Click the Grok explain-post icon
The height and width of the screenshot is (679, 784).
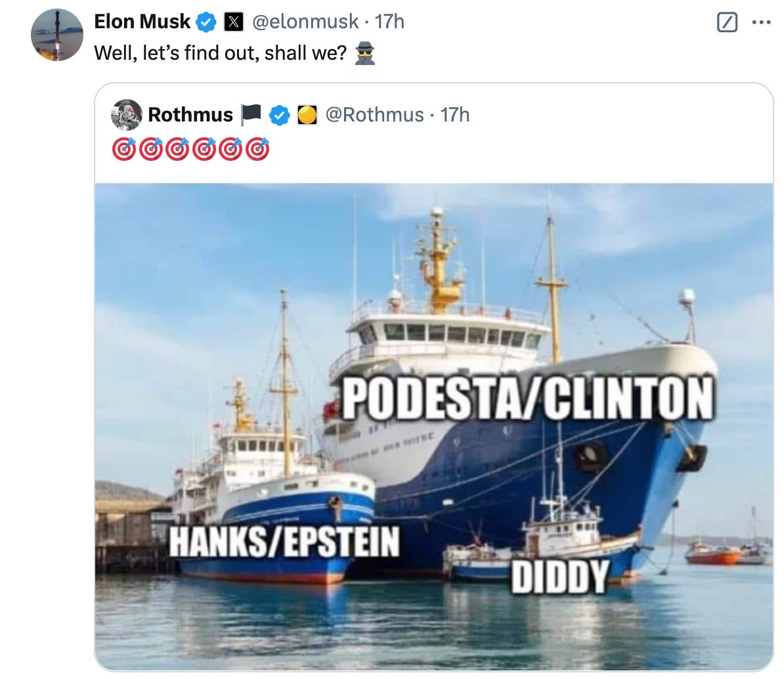point(727,23)
